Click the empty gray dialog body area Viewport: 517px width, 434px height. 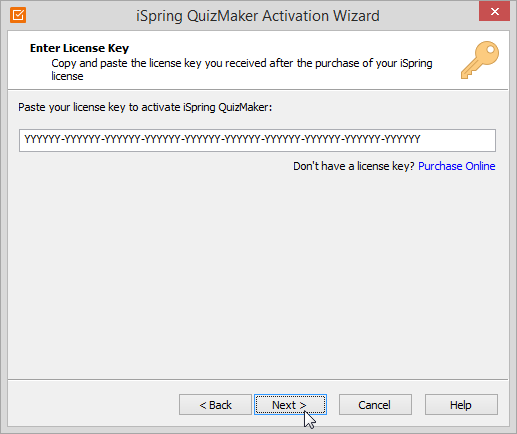coord(257,273)
